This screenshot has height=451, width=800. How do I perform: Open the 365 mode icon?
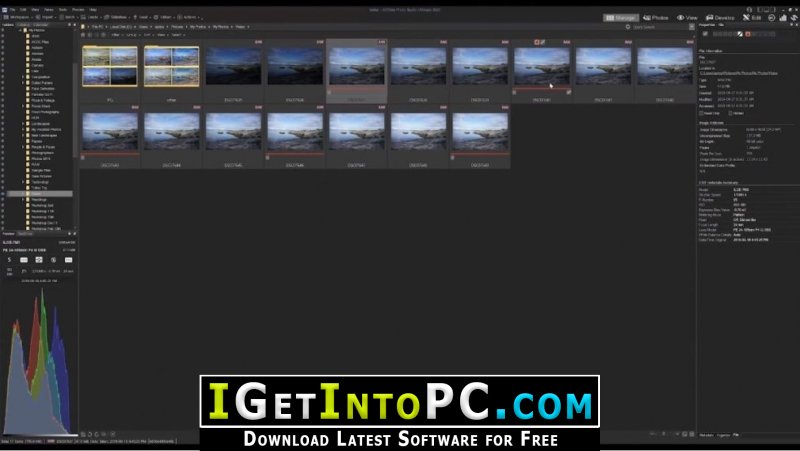(771, 18)
